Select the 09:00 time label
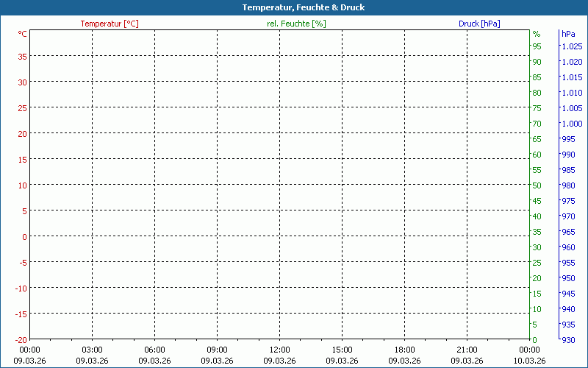 tap(217, 350)
